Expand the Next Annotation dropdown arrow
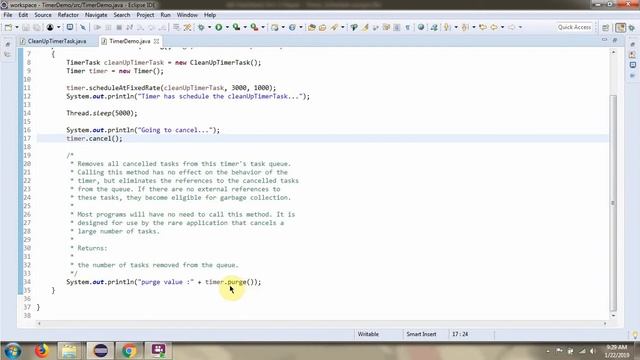Image resolution: width=640 pixels, height=360 pixels. [x=456, y=27]
